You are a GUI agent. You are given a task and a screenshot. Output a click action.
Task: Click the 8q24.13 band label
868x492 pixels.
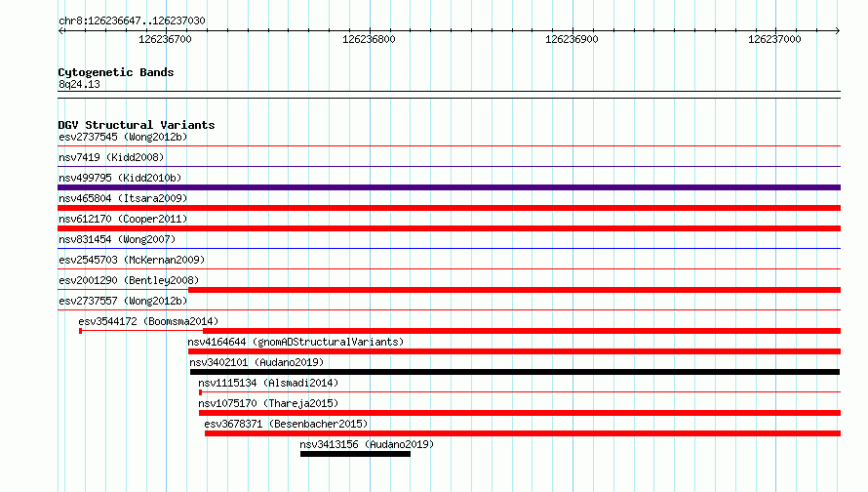coord(79,84)
